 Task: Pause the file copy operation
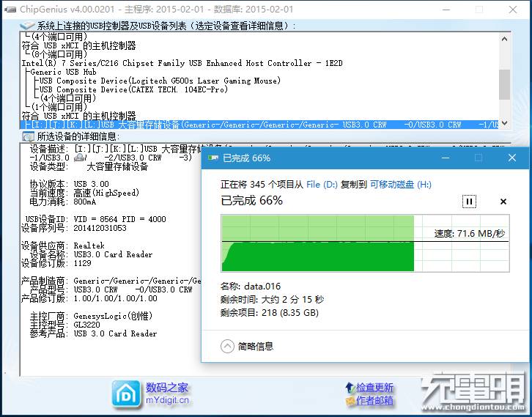click(x=469, y=202)
